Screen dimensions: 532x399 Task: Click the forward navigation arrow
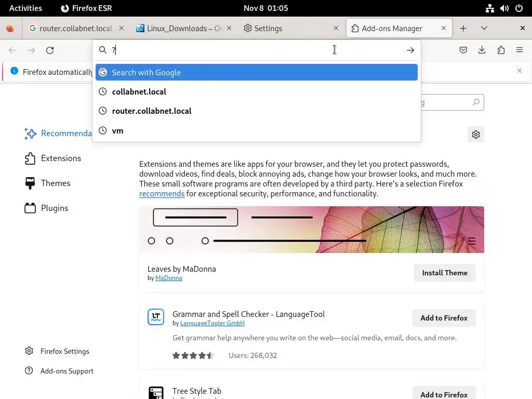(31, 50)
